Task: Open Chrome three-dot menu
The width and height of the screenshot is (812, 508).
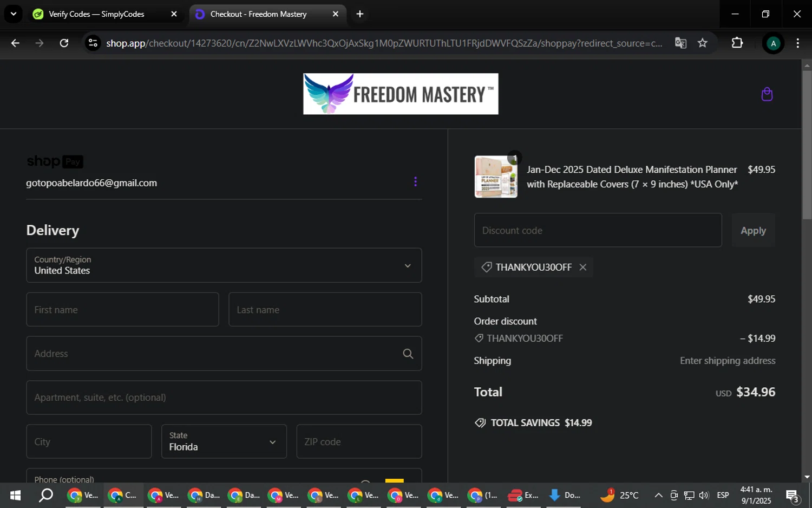Action: pyautogui.click(x=797, y=43)
